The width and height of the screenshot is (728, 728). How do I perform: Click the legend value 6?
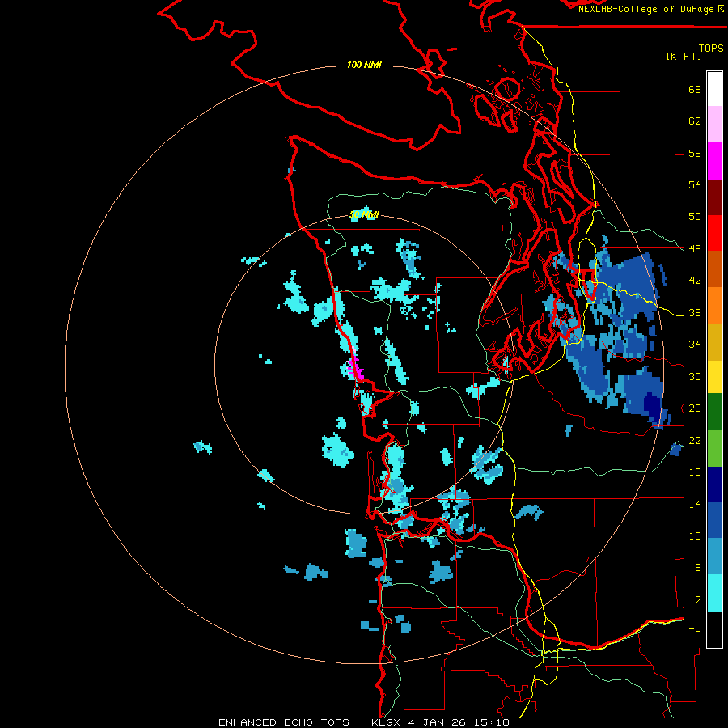click(698, 568)
